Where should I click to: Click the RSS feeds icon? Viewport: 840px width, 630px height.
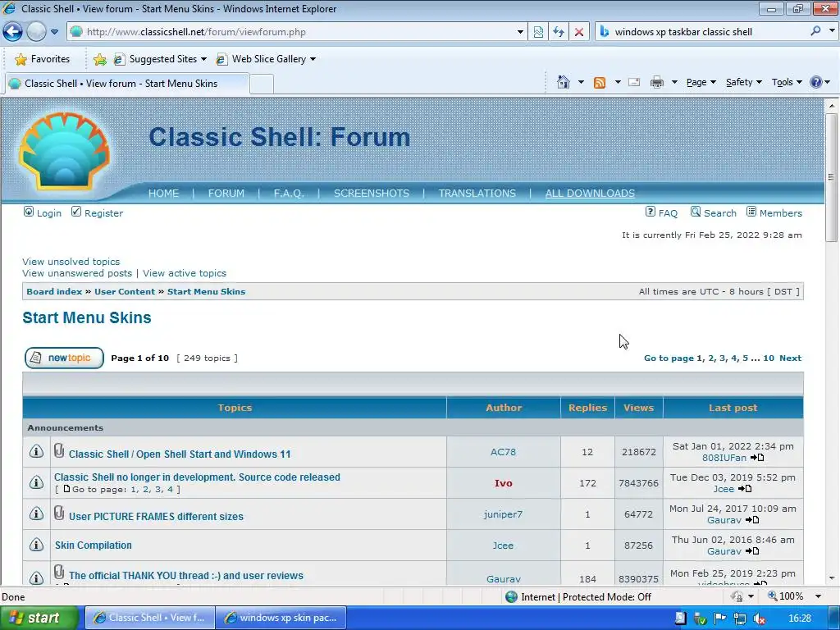600,82
